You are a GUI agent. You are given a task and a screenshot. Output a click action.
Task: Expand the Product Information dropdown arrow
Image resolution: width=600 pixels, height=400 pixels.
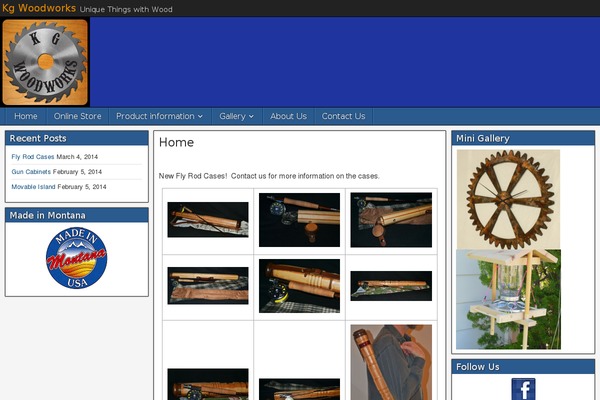[x=201, y=116]
